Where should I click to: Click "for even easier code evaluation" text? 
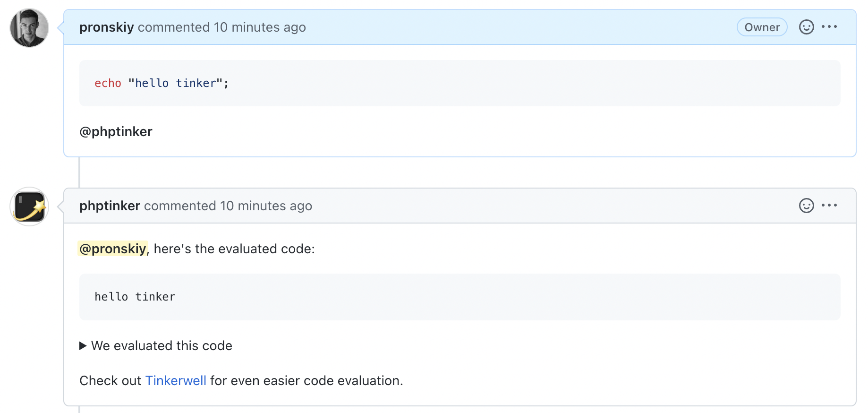click(306, 381)
